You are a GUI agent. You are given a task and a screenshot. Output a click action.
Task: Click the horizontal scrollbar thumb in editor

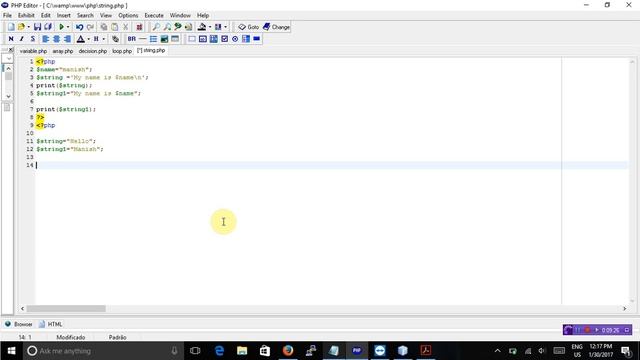click(66, 309)
